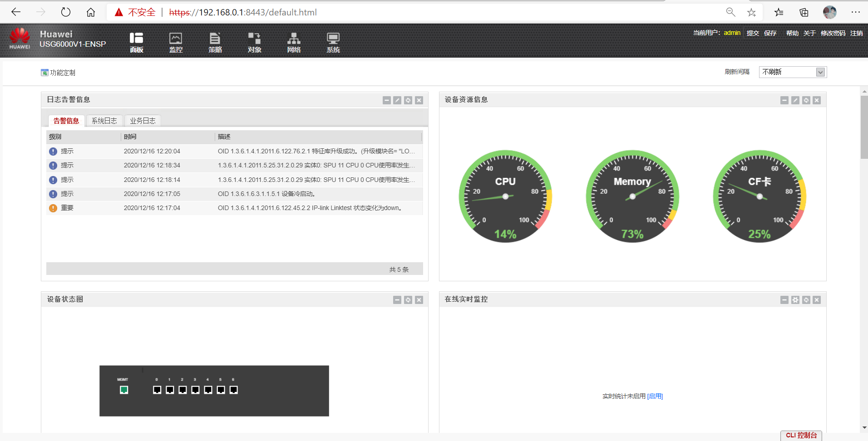The width and height of the screenshot is (868, 441).
Task: Open the 策略 policy icon
Action: pyautogui.click(x=215, y=42)
